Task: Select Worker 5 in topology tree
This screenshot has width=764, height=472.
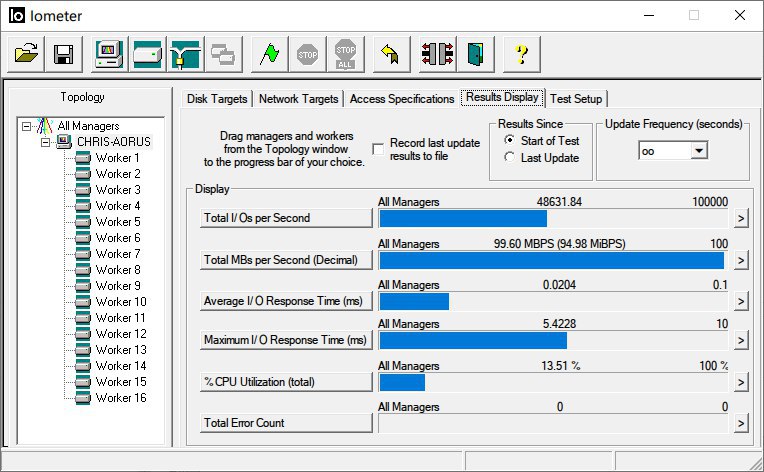Action: (x=118, y=222)
